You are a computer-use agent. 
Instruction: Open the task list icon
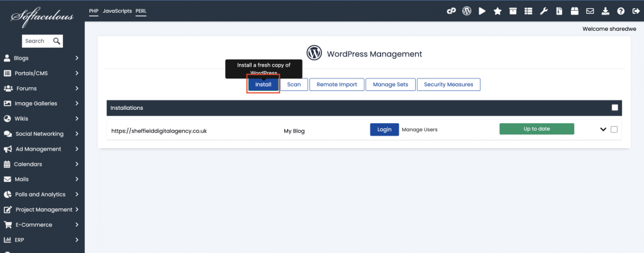point(528,11)
